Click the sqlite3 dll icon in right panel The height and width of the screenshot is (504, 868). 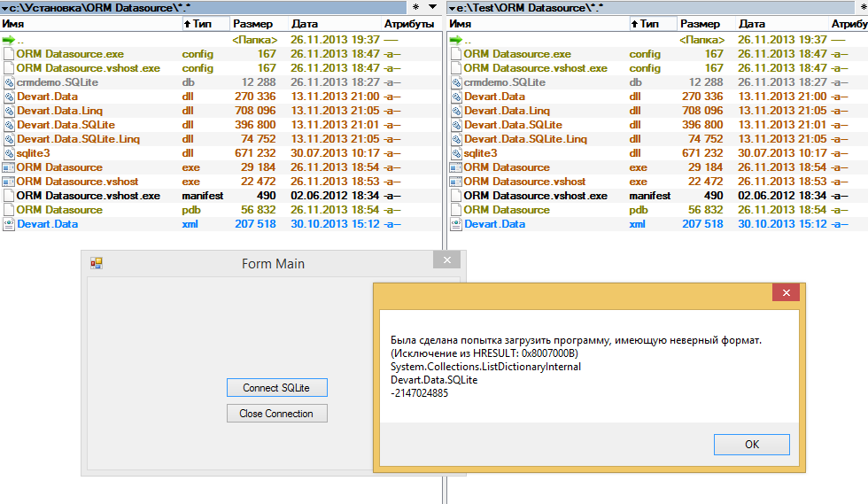[456, 153]
